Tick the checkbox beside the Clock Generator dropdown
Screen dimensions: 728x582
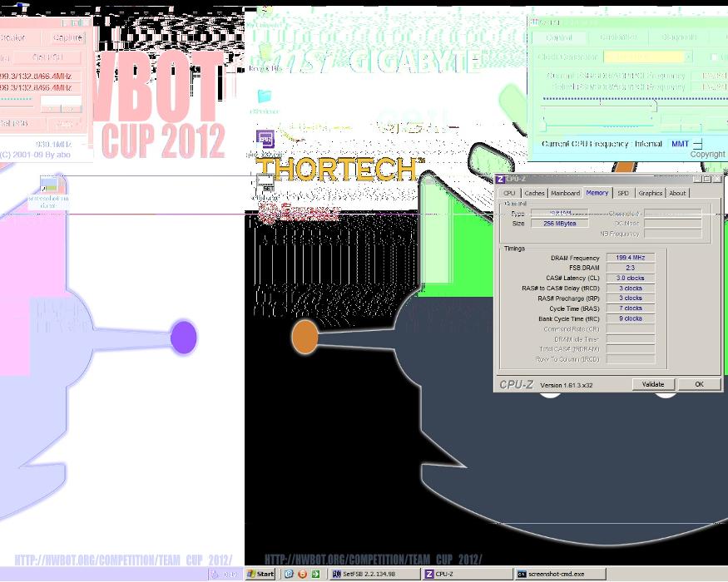coord(715,57)
